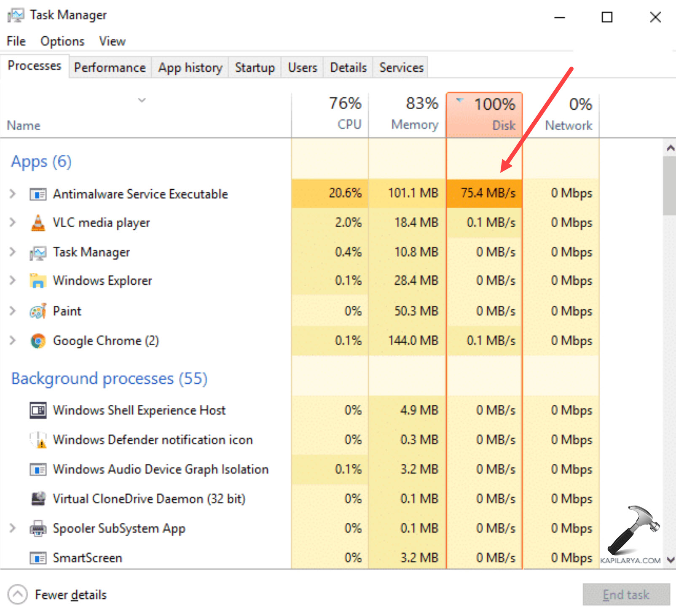Switch to the App history tab
This screenshot has height=616, width=676.
[x=190, y=67]
